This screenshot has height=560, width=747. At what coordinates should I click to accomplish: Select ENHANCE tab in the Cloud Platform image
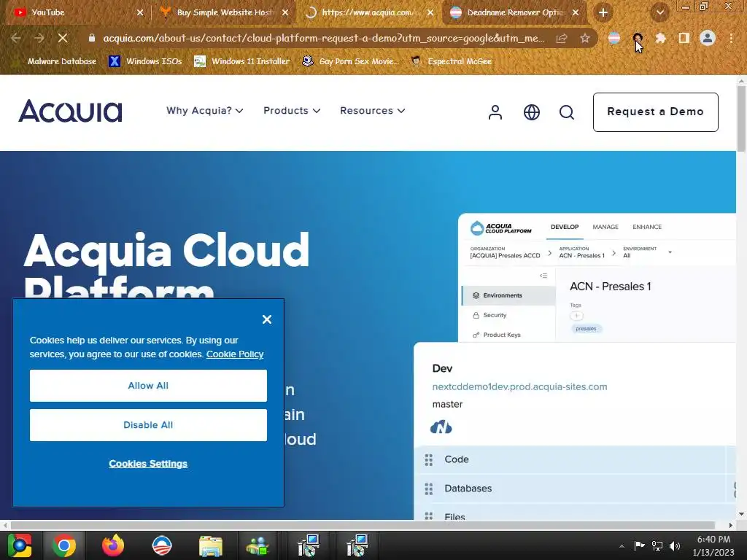click(x=647, y=227)
